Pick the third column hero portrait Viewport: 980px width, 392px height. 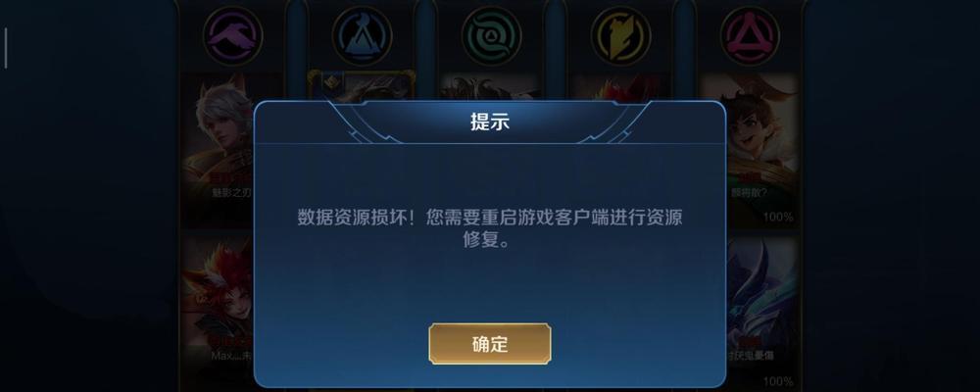tap(491, 87)
